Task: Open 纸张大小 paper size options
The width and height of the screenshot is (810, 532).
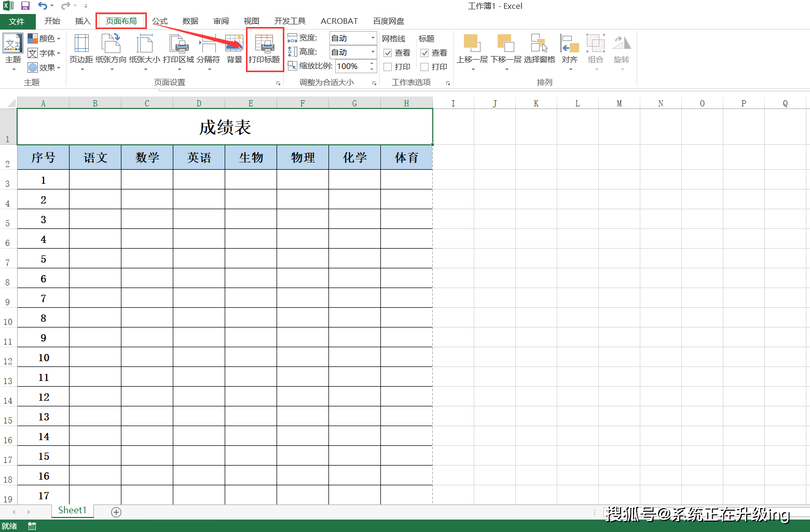Action: pyautogui.click(x=145, y=52)
